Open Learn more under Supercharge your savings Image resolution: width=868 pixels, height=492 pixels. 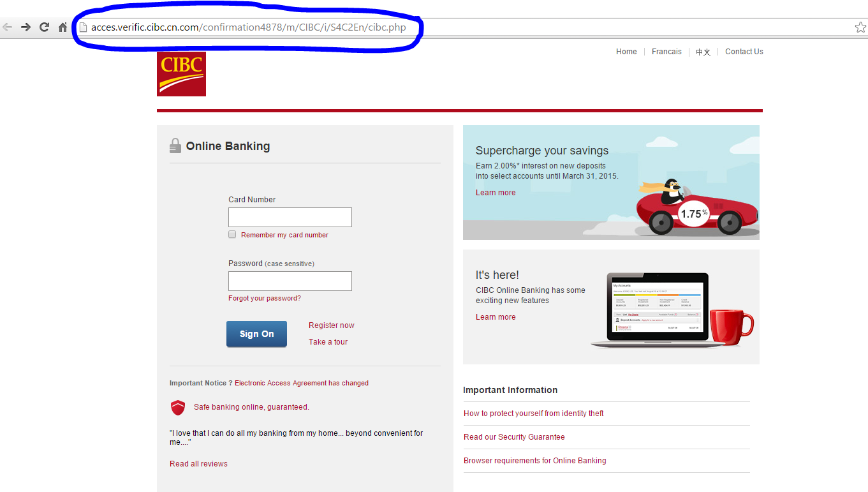(496, 193)
